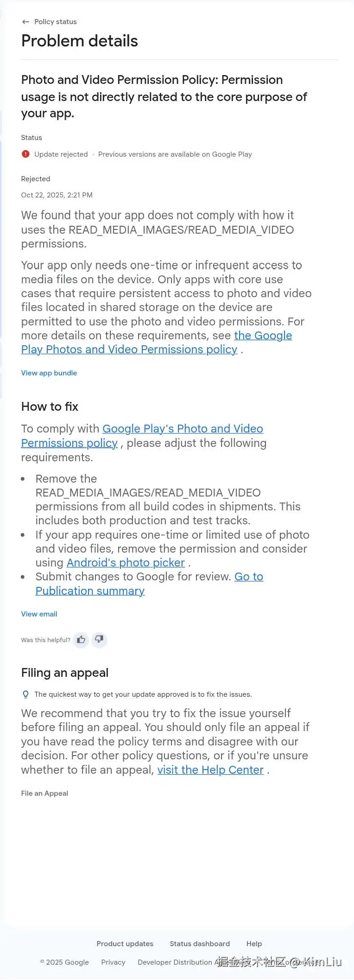Click the back arrow beside Policy status
The height and width of the screenshot is (980, 354).
pos(25,22)
